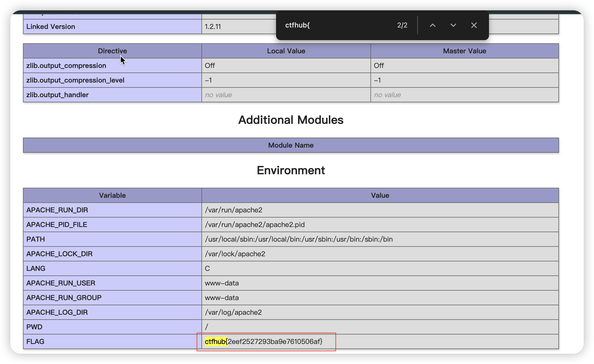Click the /usr/local/sbin PATH value
Viewport: 594px width, 364px height.
(x=298, y=239)
